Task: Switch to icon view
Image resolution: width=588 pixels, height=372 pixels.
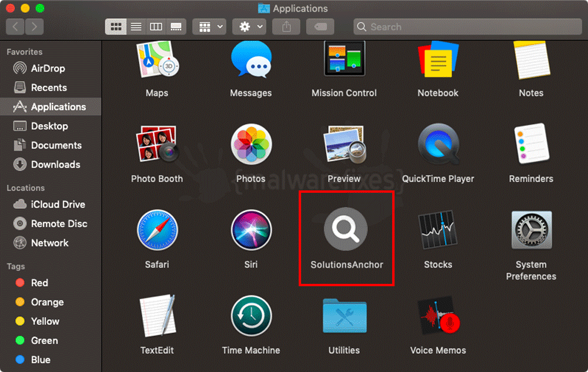Action: [x=116, y=26]
